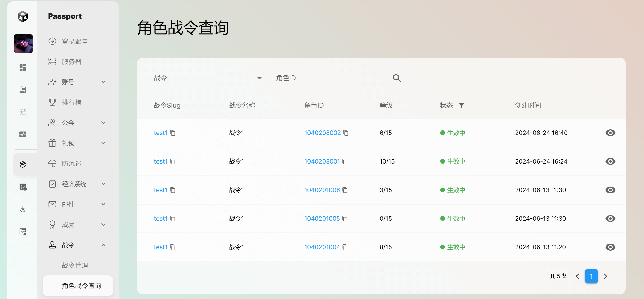Click the eye icon for the 2024-06-13 11:20 row
This screenshot has width=644, height=299.
point(610,247)
